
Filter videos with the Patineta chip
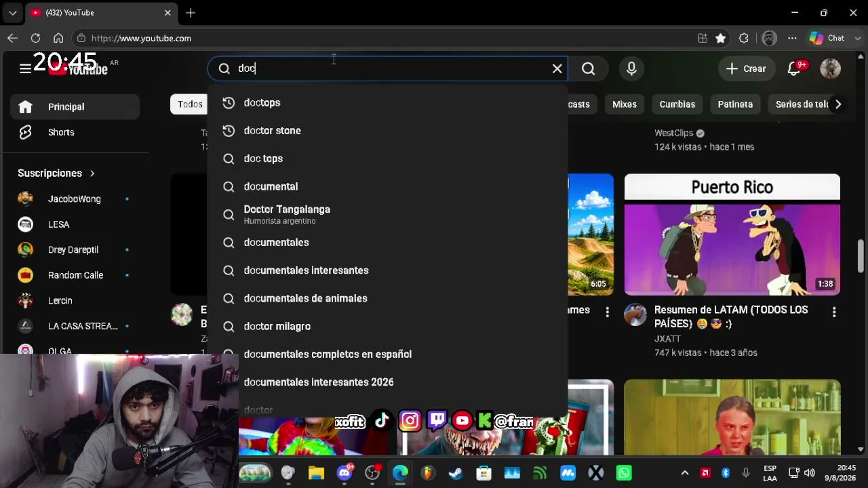pyautogui.click(x=735, y=104)
